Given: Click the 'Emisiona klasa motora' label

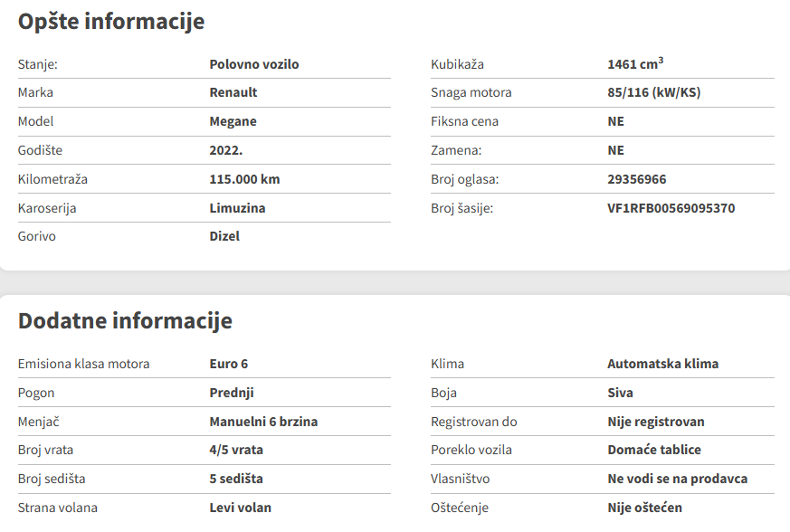Looking at the screenshot, I should pos(83,364).
